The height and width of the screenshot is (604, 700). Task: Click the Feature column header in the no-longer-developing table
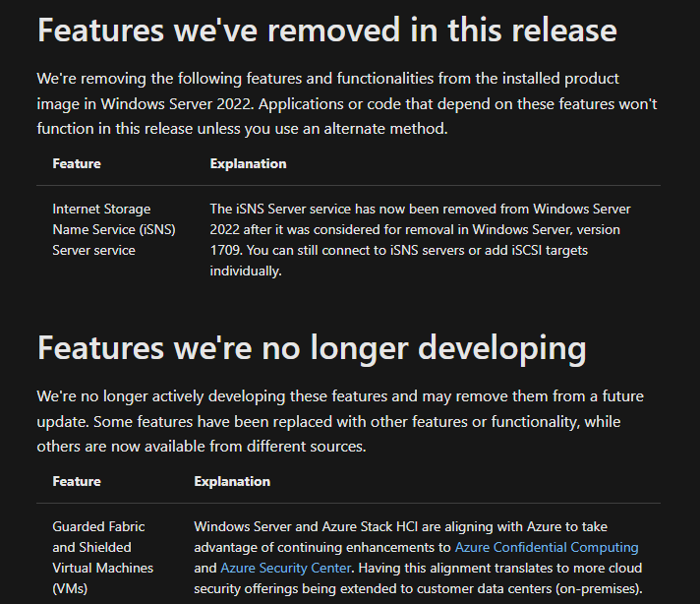pyautogui.click(x=77, y=481)
